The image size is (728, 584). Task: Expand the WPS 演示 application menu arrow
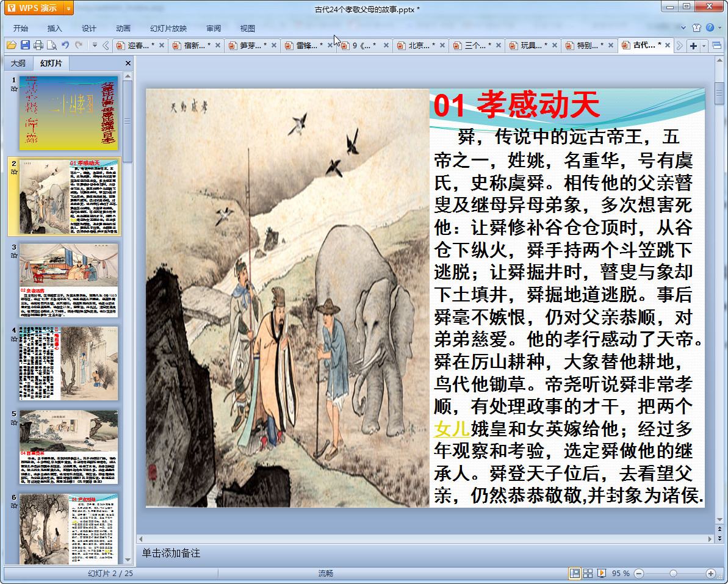point(69,9)
